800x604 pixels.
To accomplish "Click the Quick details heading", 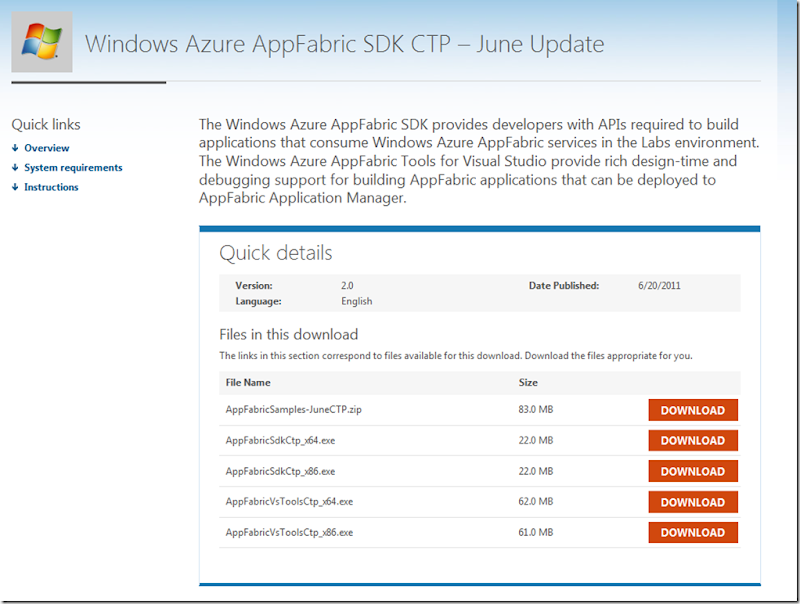I will coord(276,253).
